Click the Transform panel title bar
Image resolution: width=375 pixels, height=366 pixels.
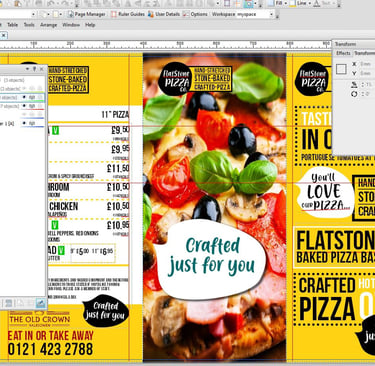[x=353, y=44]
